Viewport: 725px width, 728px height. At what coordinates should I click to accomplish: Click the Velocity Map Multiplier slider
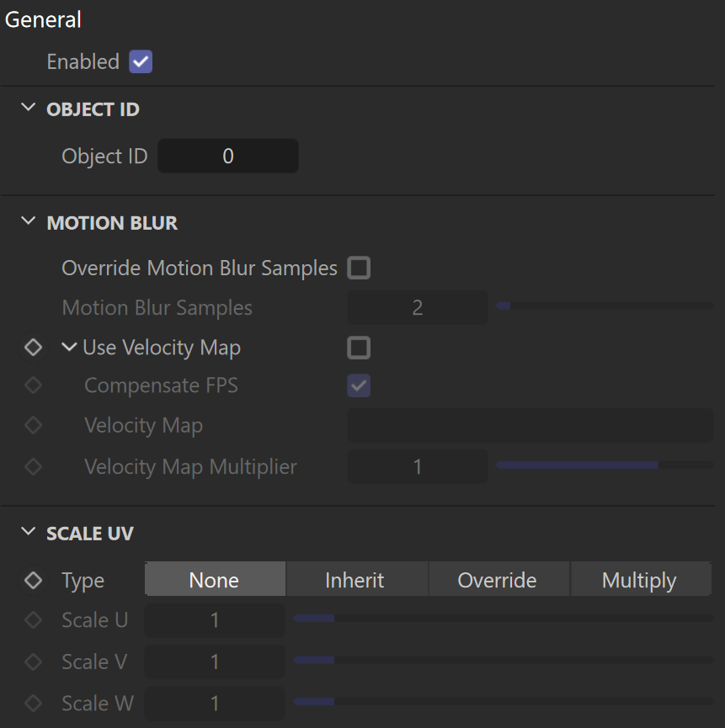point(605,465)
